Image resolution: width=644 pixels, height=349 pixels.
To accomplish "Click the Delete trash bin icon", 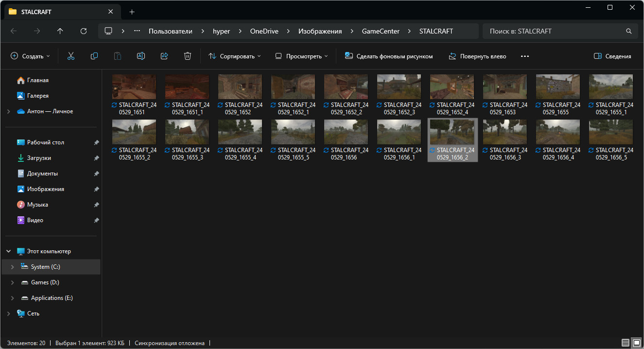I will point(188,56).
